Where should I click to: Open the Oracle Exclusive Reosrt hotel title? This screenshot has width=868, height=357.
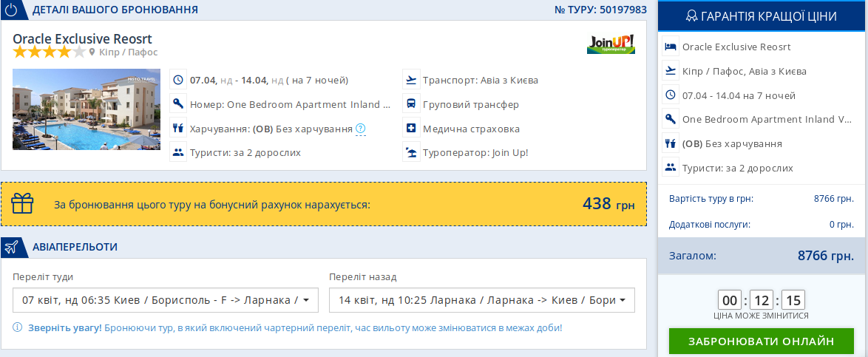(82, 38)
